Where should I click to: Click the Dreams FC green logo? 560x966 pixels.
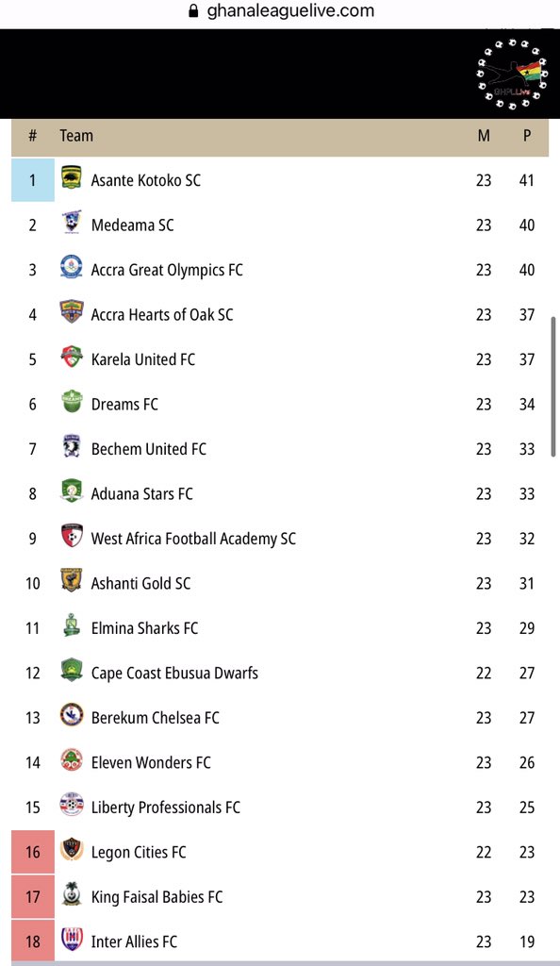coord(72,402)
